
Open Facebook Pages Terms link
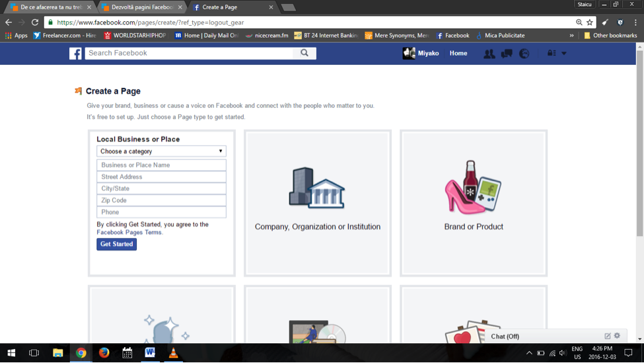[129, 232]
